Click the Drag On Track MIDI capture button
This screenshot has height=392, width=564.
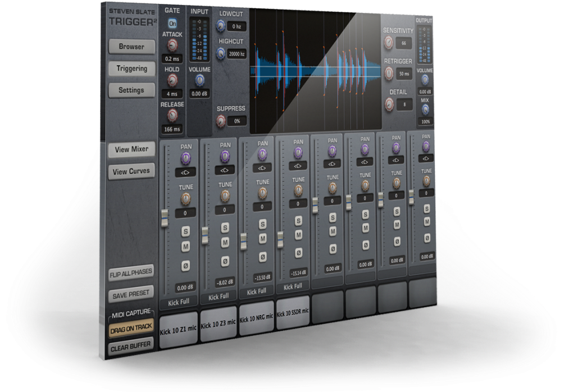coord(131,329)
